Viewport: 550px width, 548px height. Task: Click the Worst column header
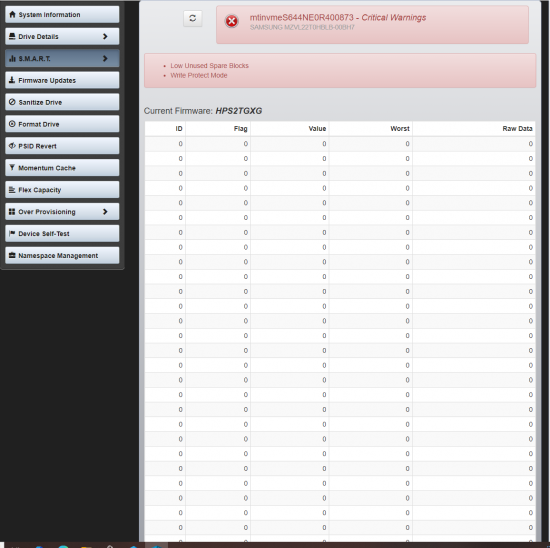tap(400, 129)
